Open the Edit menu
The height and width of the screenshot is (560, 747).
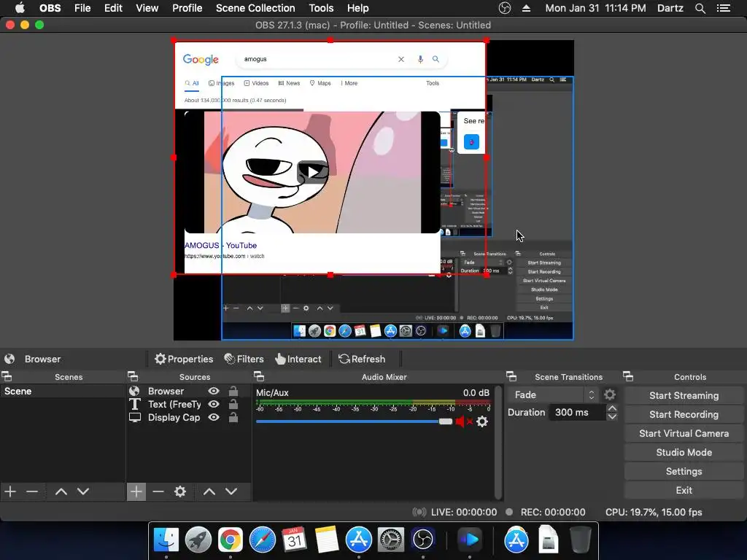coord(113,8)
